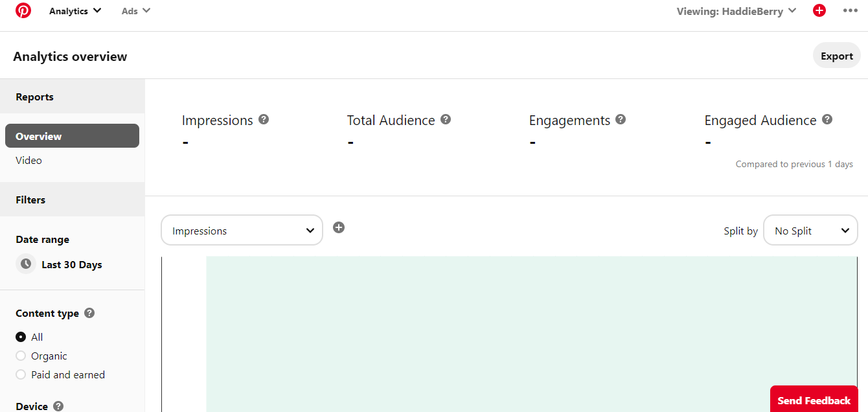Click the Content type help icon
868x412 pixels.
point(89,313)
